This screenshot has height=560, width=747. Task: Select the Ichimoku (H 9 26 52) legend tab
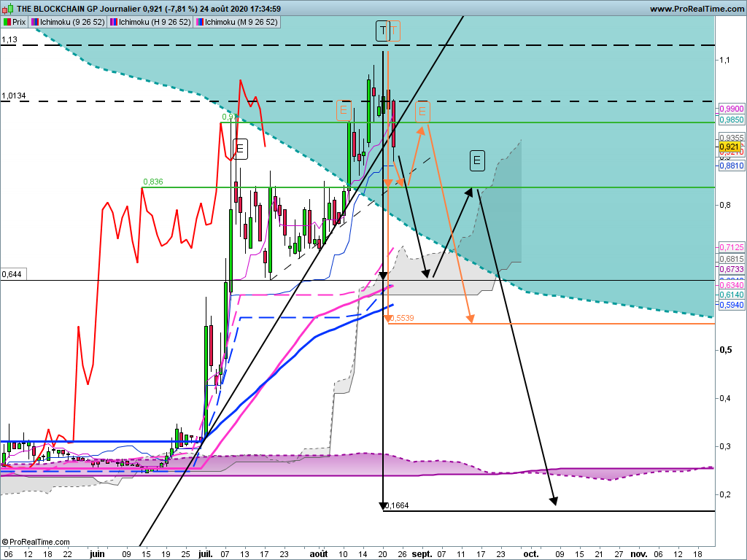(x=150, y=22)
